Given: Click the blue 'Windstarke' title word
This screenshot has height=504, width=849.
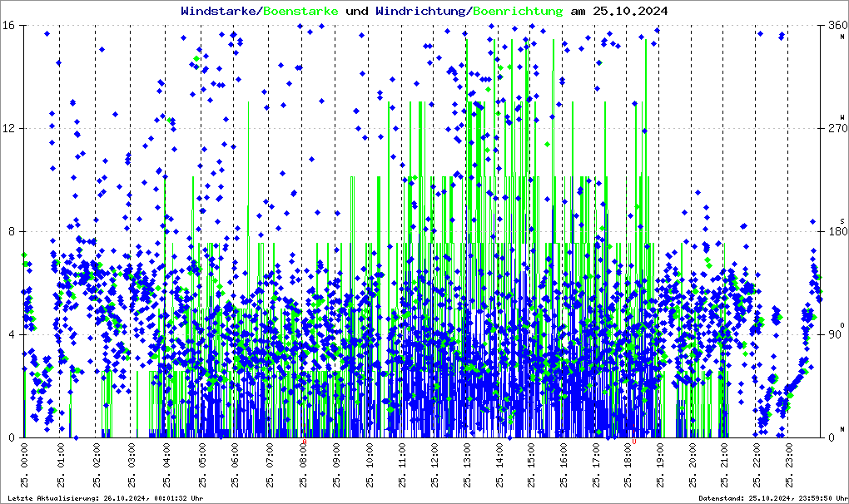Looking at the screenshot, I should 221,11.
